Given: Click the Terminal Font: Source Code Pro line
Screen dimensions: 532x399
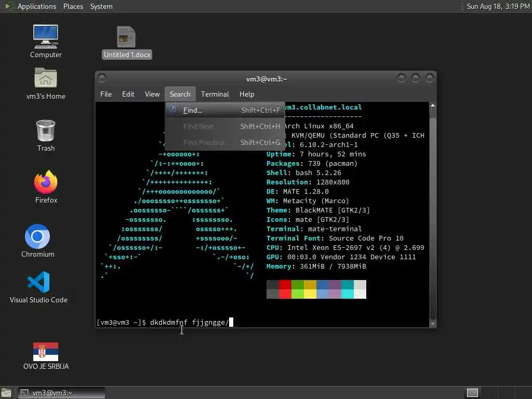Looking at the screenshot, I should tap(335, 238).
